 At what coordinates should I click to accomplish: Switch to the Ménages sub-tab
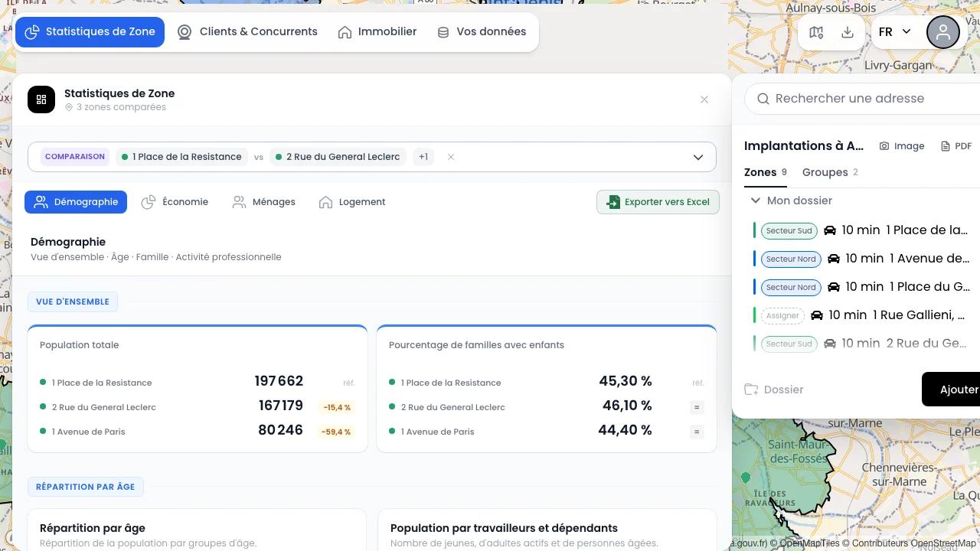click(x=263, y=202)
